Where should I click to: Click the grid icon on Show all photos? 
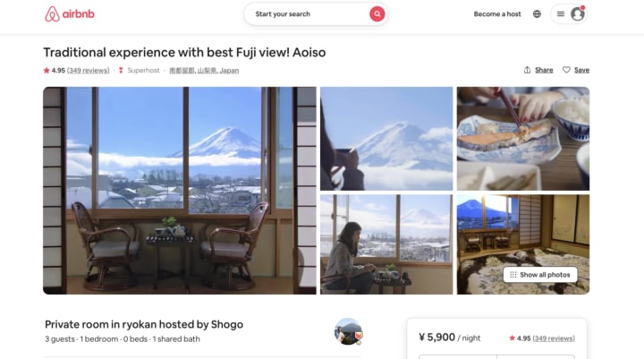513,275
